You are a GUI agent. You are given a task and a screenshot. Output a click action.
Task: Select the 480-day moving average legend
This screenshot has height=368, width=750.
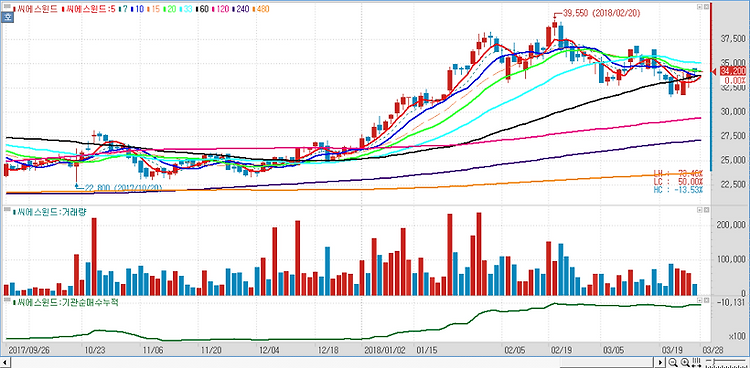[261, 9]
